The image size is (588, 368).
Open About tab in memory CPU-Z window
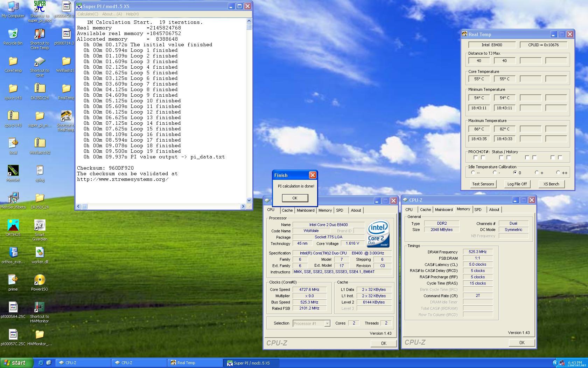coord(494,210)
